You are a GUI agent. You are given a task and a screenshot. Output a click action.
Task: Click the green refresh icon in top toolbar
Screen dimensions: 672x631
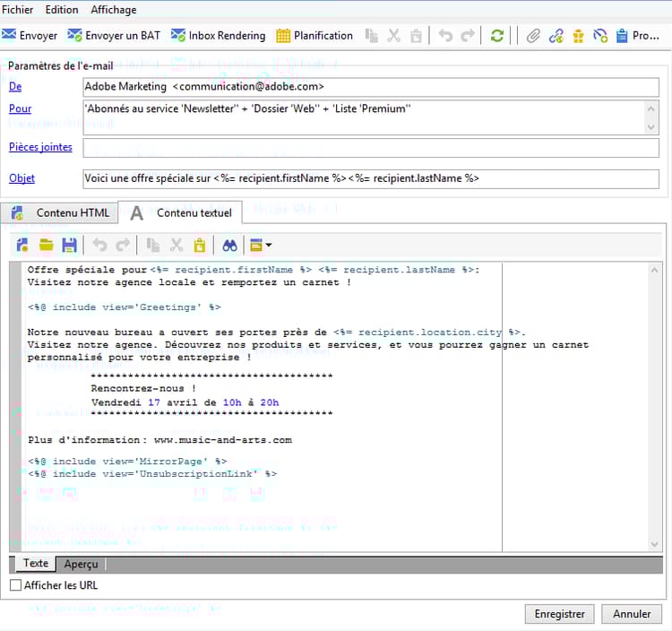(x=496, y=36)
